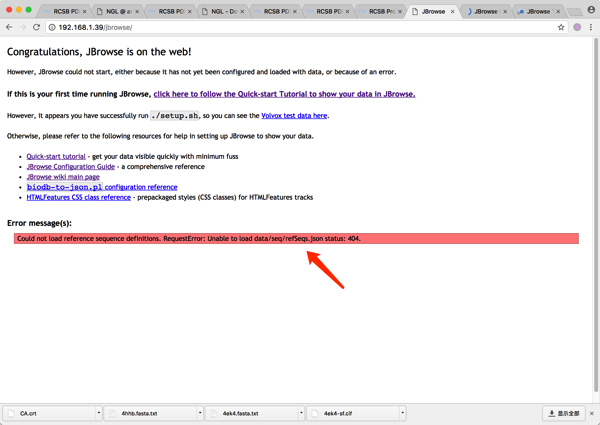Bookmark this page with the star icon

pos(561,27)
